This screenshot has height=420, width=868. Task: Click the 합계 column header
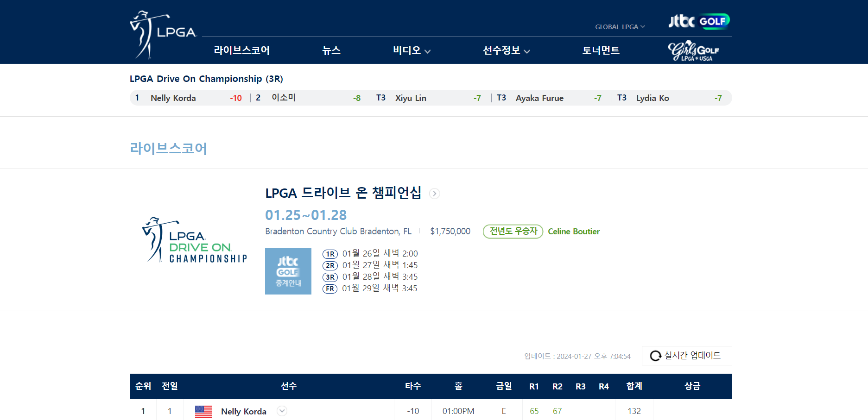[634, 386]
